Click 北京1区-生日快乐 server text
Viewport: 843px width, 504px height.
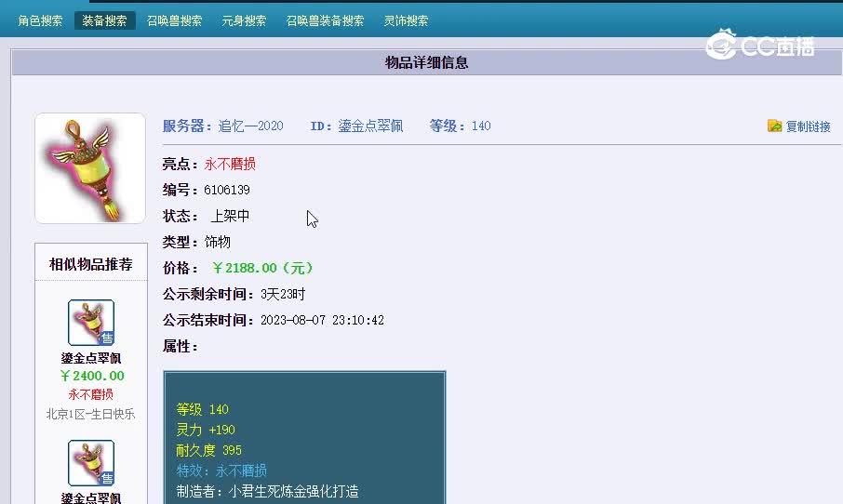(x=90, y=414)
